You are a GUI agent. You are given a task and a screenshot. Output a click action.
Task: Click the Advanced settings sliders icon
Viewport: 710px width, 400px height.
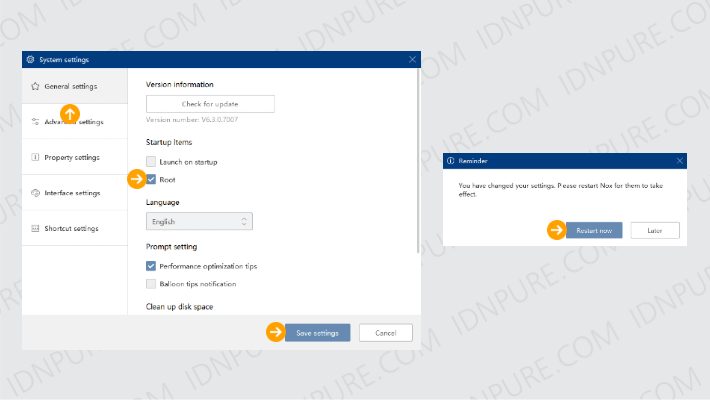pyautogui.click(x=35, y=121)
